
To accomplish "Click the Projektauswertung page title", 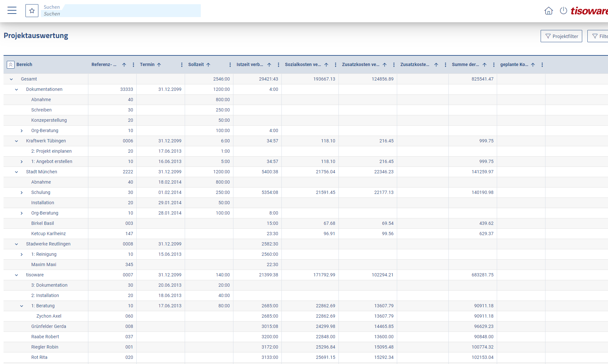I will tap(36, 35).
